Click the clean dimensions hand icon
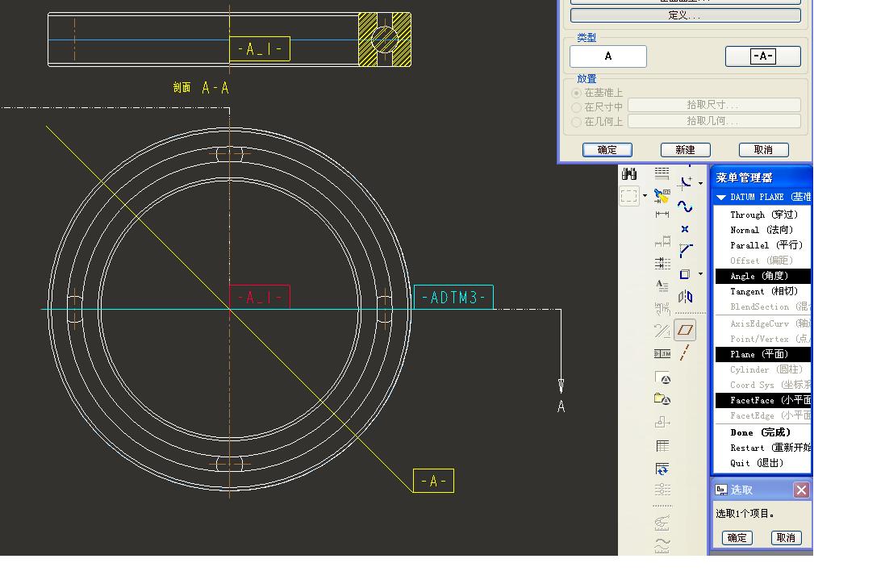This screenshot has height=588, width=885. [662, 309]
